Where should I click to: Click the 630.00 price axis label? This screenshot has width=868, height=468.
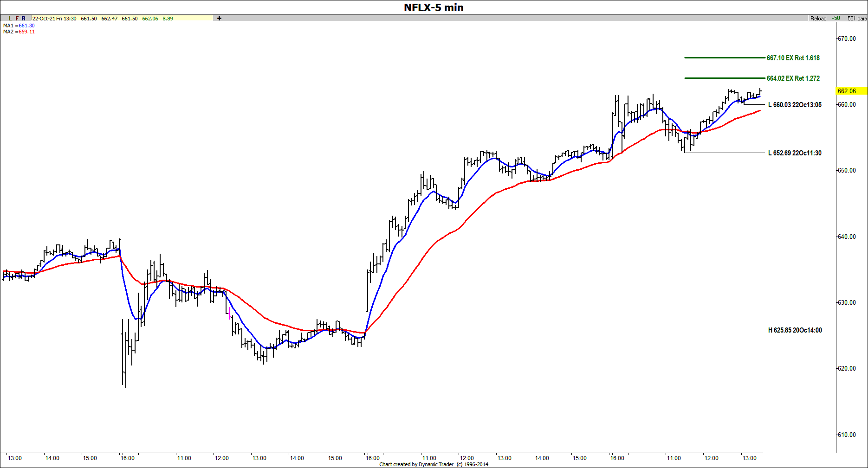coord(847,302)
